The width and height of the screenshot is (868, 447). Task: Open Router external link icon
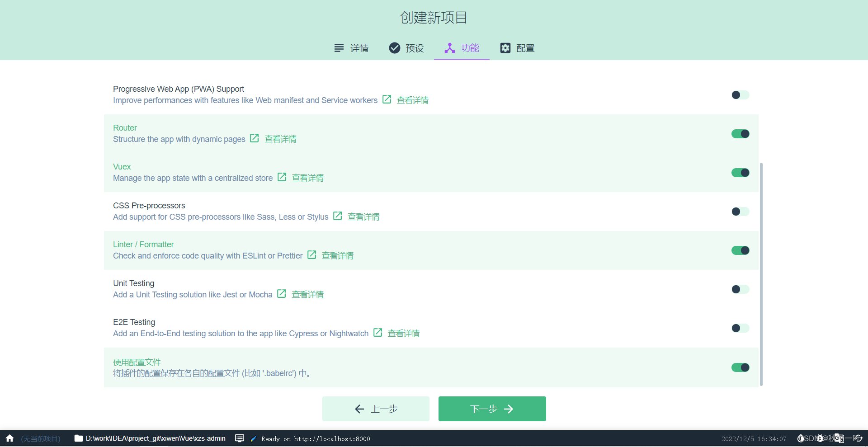(x=255, y=138)
